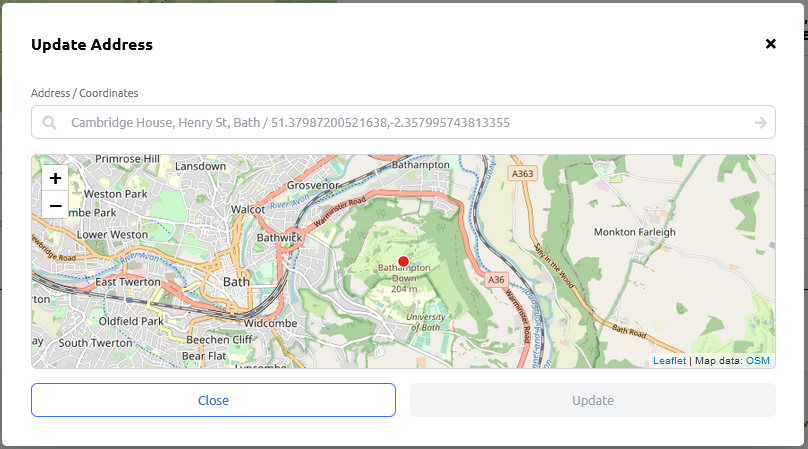Screen dimensions: 808x449
Task: Click the Walcot label on the map
Action: [248, 209]
